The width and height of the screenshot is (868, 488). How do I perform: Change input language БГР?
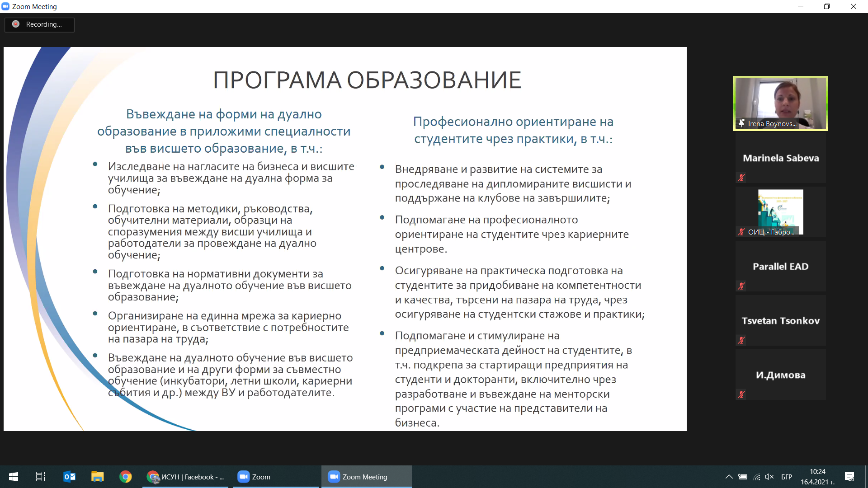(787, 477)
